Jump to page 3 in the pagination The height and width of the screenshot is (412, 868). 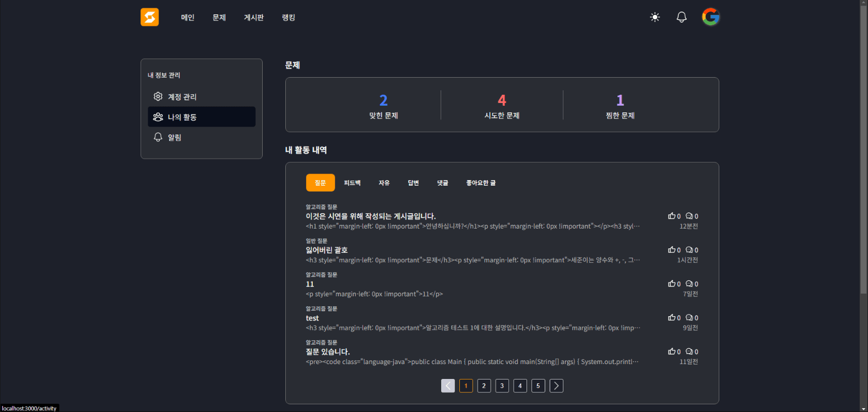(x=502, y=386)
